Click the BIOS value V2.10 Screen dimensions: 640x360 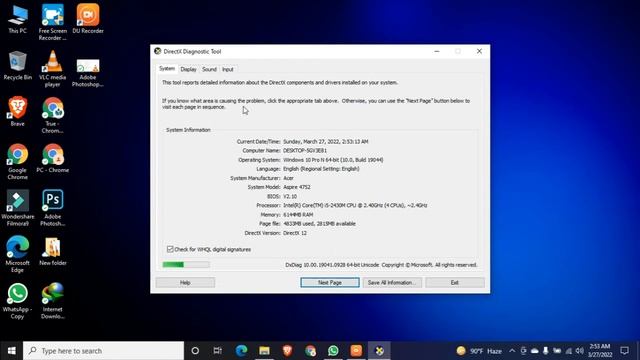point(290,196)
